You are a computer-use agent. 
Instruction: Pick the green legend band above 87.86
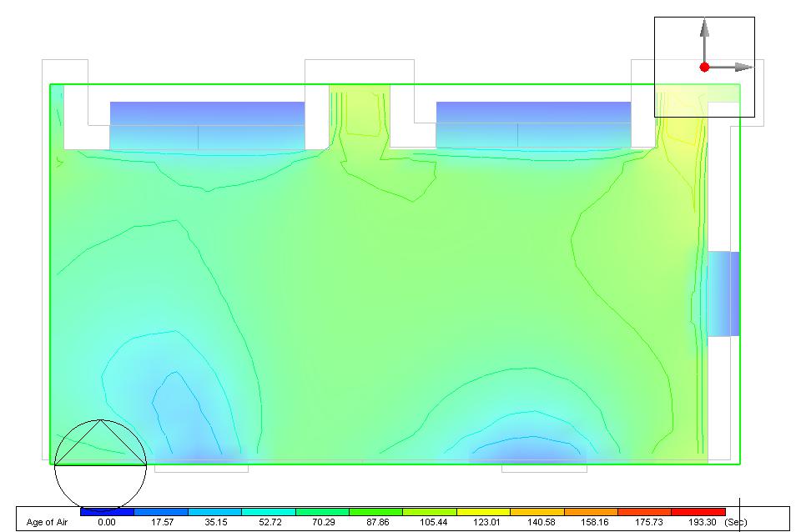[x=375, y=512]
